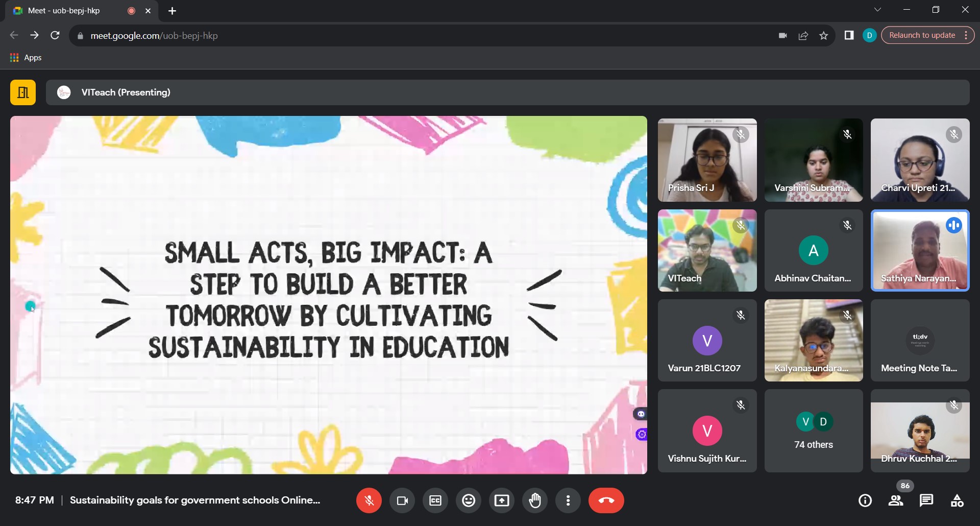Turn on closed captions
This screenshot has width=980, height=526.
(x=435, y=500)
